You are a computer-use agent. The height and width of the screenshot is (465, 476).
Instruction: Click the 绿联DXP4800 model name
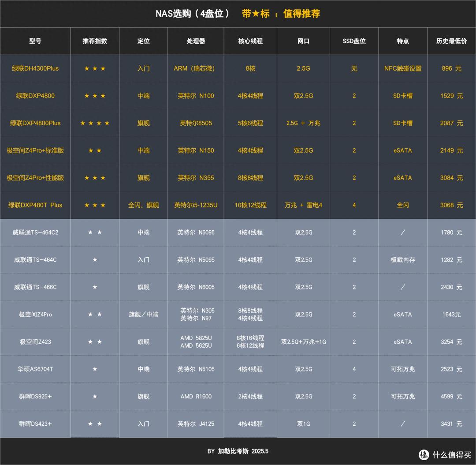tap(35, 96)
